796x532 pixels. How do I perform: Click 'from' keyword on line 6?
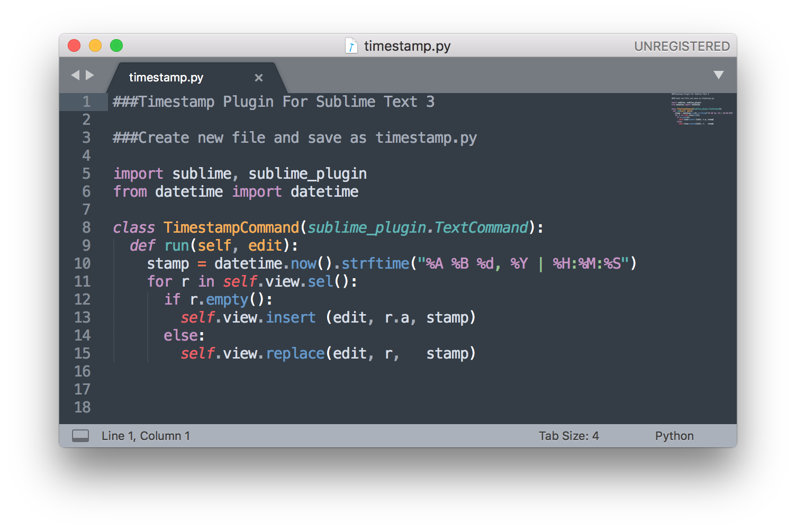point(130,191)
